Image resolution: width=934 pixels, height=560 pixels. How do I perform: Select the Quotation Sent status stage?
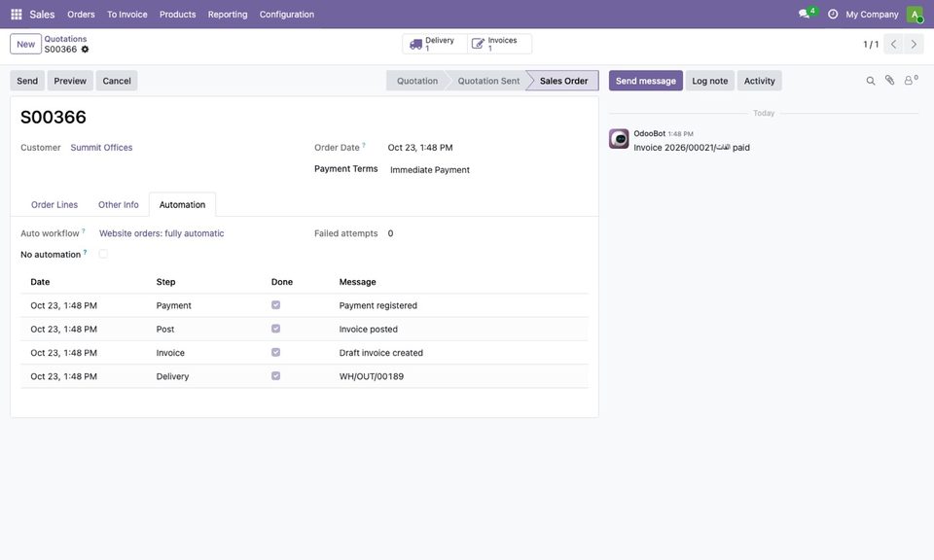click(x=488, y=81)
